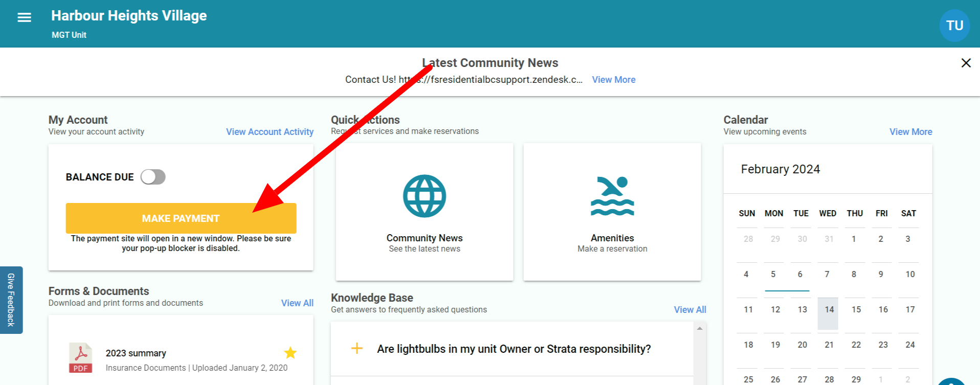Select February 6 on the calendar
The height and width of the screenshot is (385, 980).
click(x=800, y=275)
